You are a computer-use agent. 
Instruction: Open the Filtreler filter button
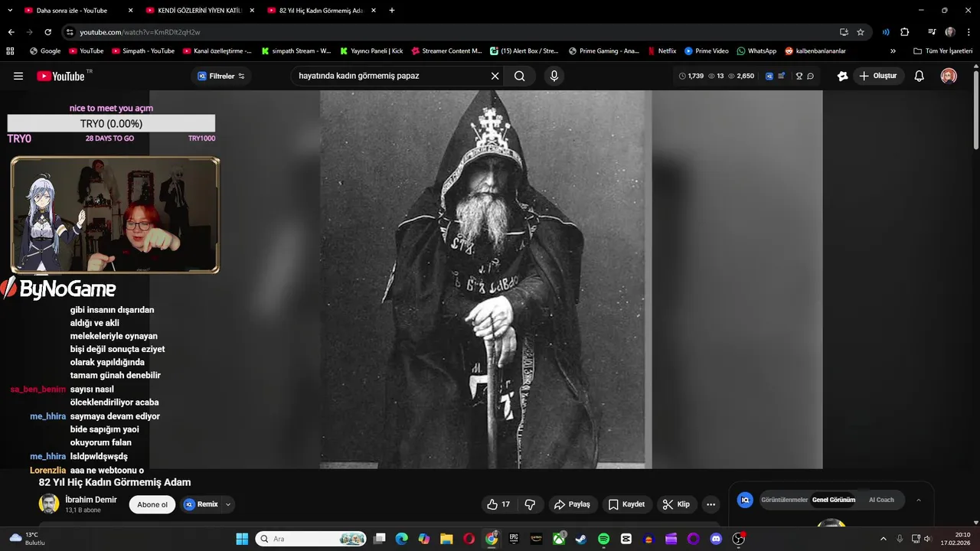click(221, 76)
